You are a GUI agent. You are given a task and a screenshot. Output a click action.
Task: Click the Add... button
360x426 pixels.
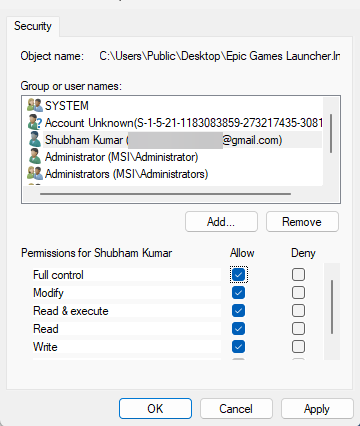point(221,222)
